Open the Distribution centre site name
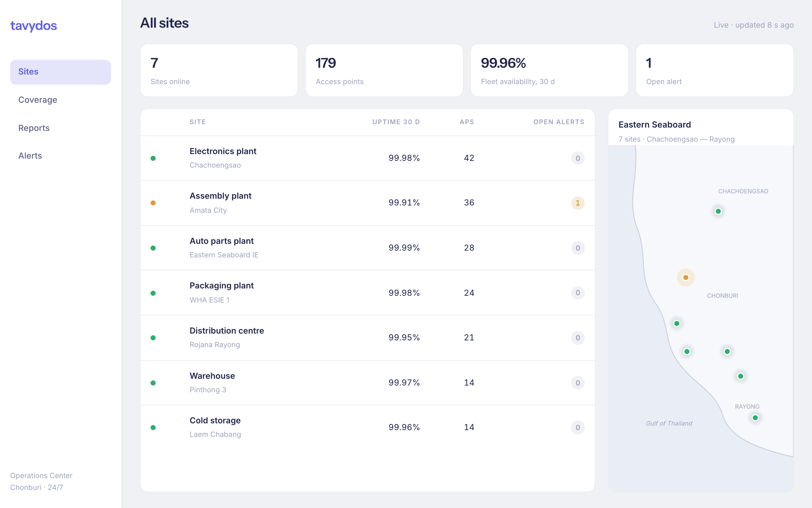This screenshot has height=508, width=812. 227,330
